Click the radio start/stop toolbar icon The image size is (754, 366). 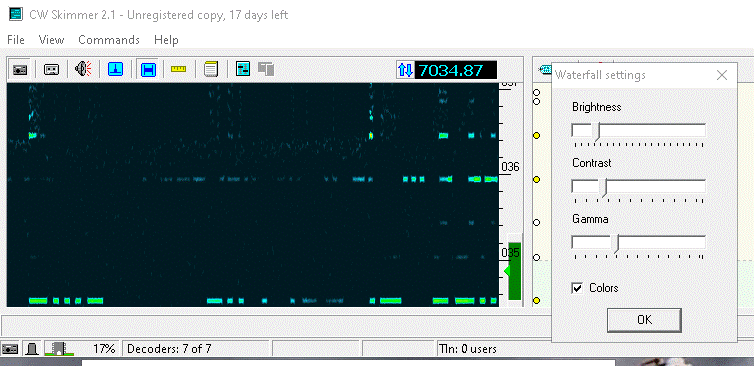20,70
